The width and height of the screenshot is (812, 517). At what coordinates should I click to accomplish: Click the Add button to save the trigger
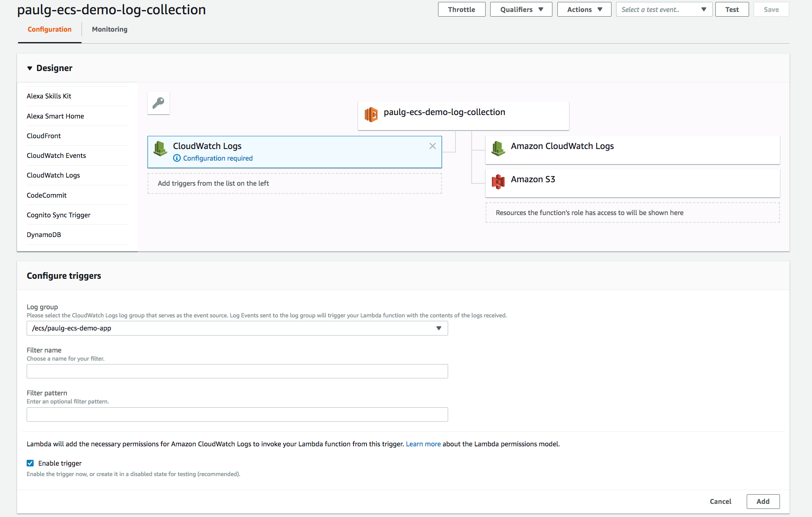point(763,501)
